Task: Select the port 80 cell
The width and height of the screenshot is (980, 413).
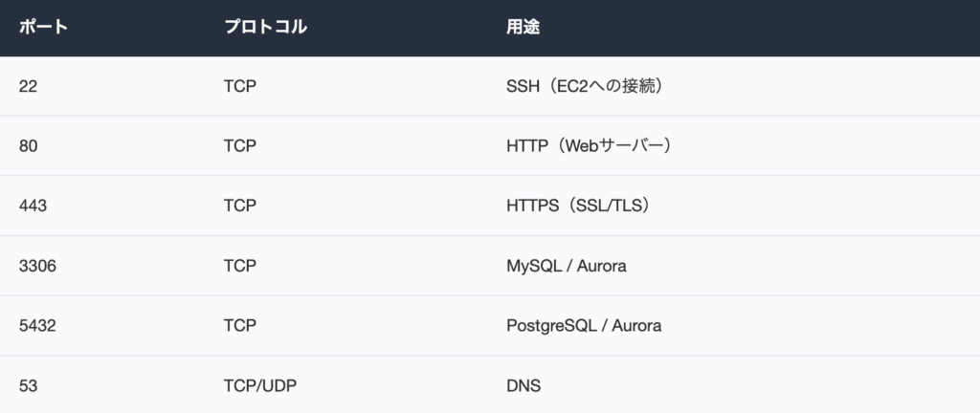Action: click(29, 146)
